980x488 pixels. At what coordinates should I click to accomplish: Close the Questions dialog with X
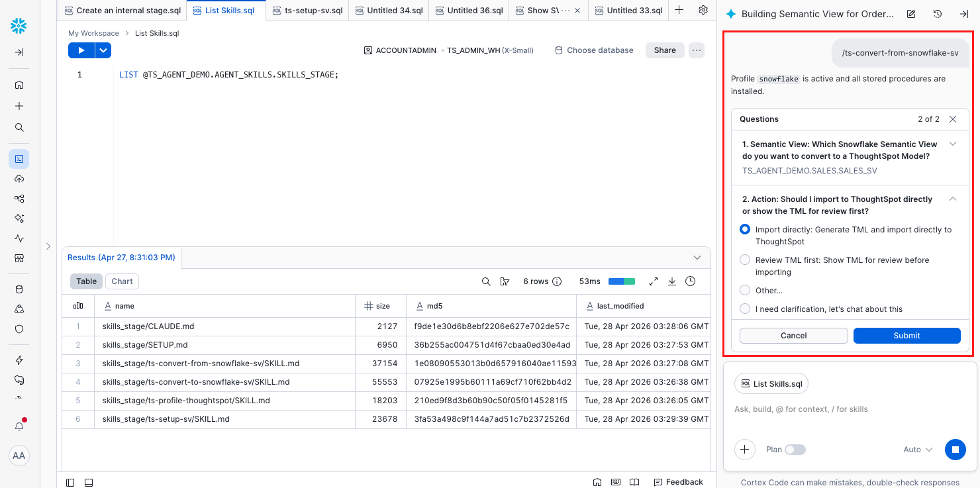(953, 119)
